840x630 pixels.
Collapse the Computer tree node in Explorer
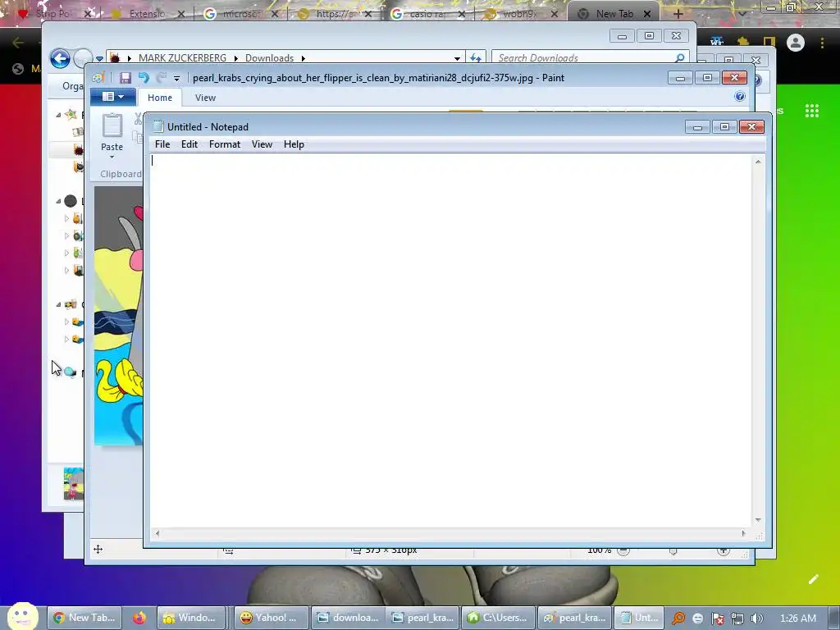coord(58,304)
